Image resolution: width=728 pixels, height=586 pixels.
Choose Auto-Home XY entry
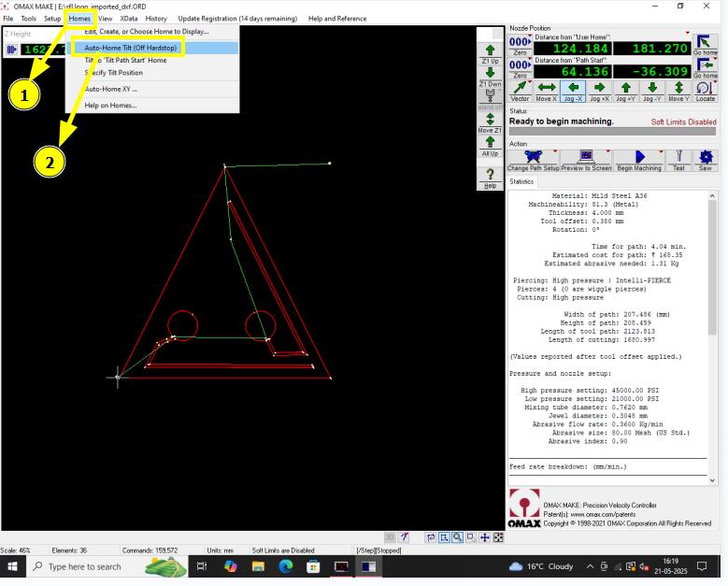pos(152,89)
